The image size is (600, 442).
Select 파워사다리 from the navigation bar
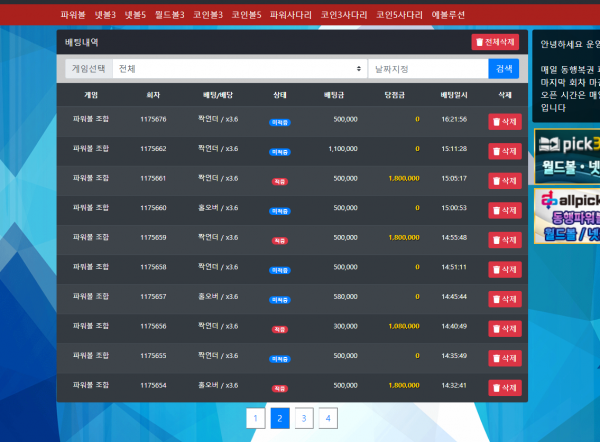coord(292,16)
